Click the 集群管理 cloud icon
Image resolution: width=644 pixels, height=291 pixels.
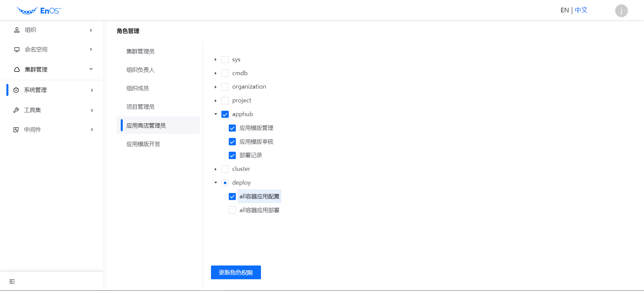tap(17, 69)
